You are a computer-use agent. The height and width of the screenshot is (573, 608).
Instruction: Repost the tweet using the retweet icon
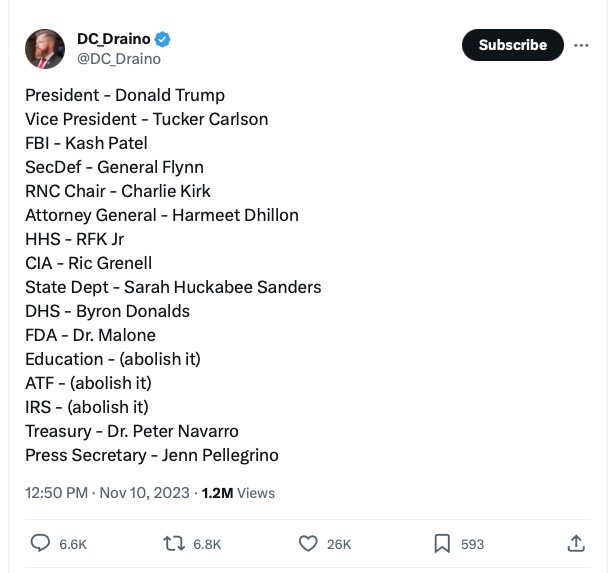click(x=174, y=543)
